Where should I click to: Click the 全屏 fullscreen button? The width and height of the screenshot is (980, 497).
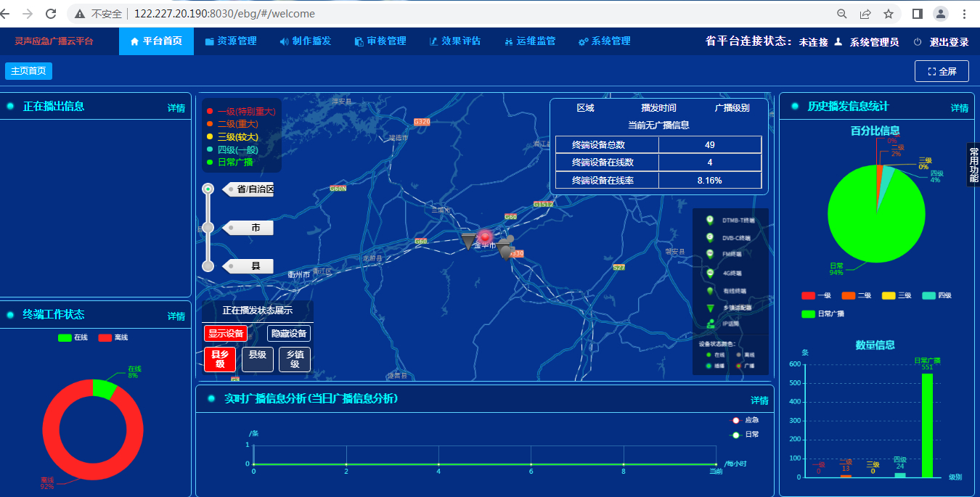[x=942, y=71]
